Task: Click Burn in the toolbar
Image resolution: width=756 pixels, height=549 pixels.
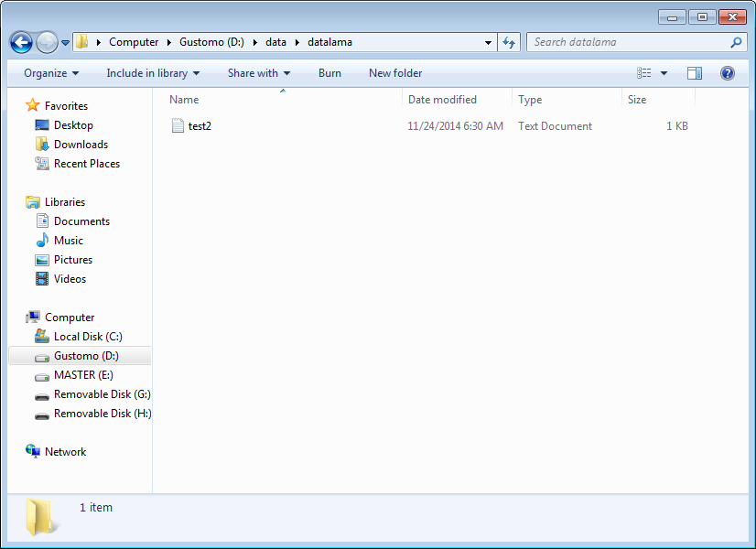Action: point(329,73)
